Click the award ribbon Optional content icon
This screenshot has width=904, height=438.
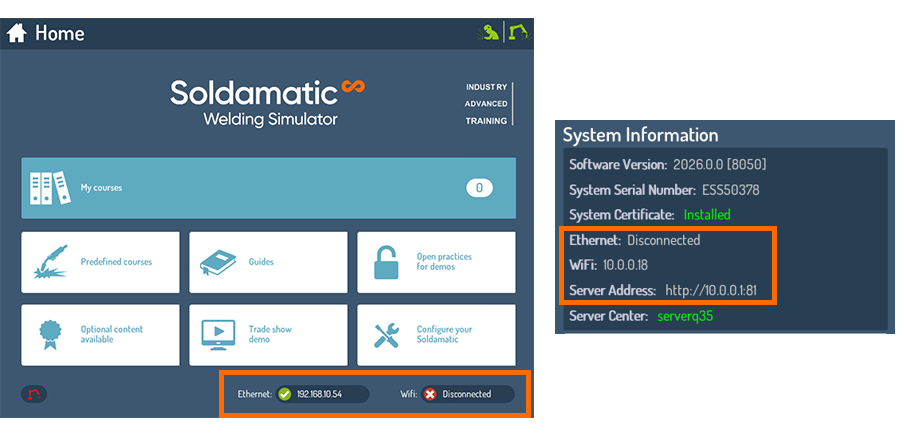click(51, 334)
